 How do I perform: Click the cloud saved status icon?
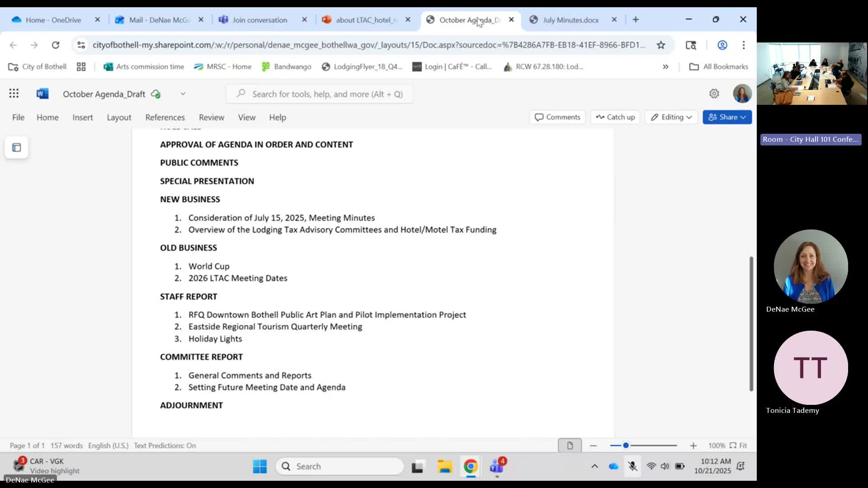coord(156,94)
